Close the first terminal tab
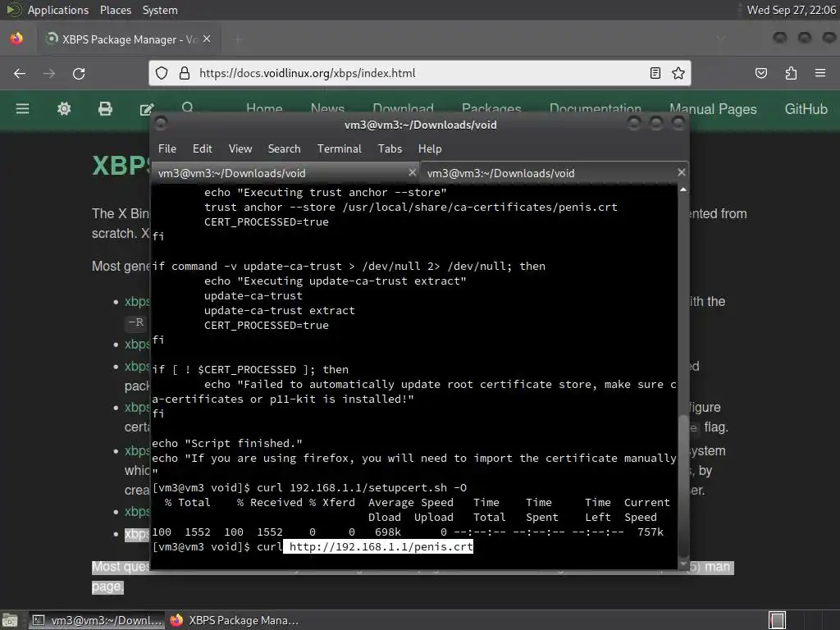The width and height of the screenshot is (840, 630). coord(412,172)
